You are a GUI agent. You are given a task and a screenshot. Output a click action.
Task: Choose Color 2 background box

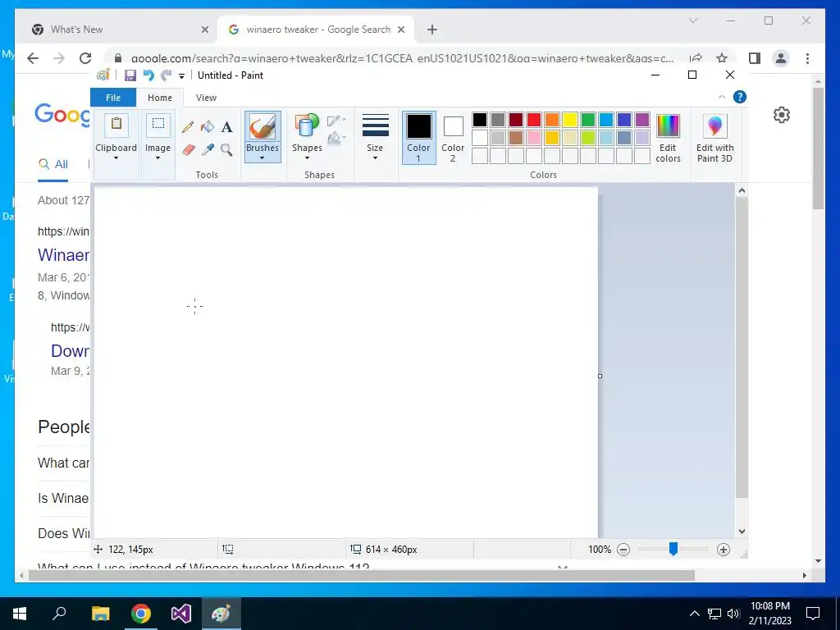point(453,138)
